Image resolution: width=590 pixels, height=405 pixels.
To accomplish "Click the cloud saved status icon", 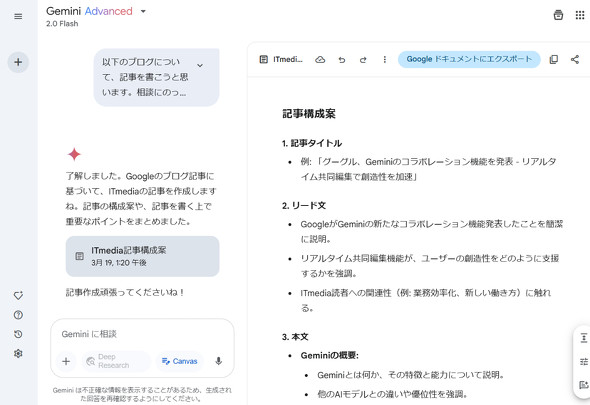I will click(320, 59).
